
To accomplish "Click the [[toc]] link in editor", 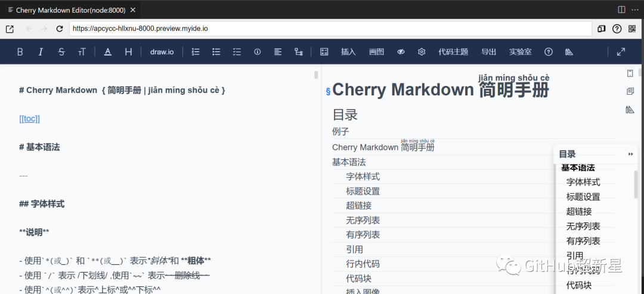I will 30,119.
